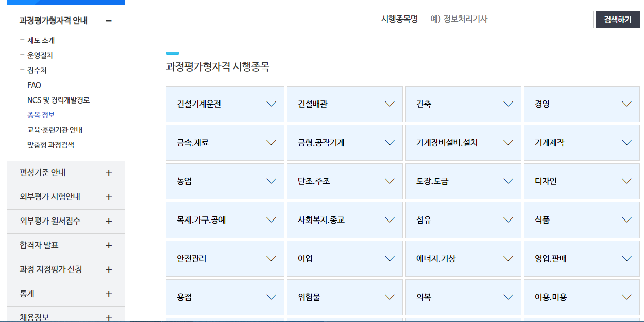Go to 맞춤형 과정검색 link
Viewport: 644px width, 322px height.
(x=50, y=145)
